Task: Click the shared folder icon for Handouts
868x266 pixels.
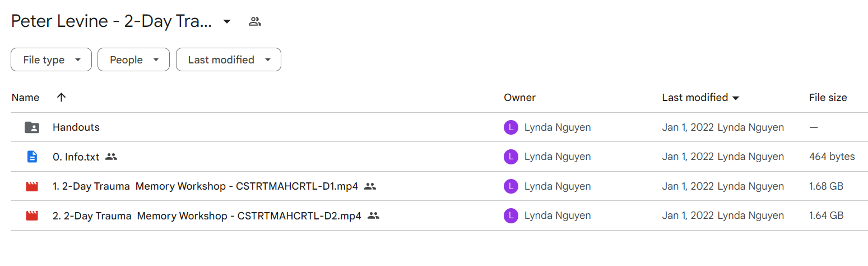Action: coord(32,127)
